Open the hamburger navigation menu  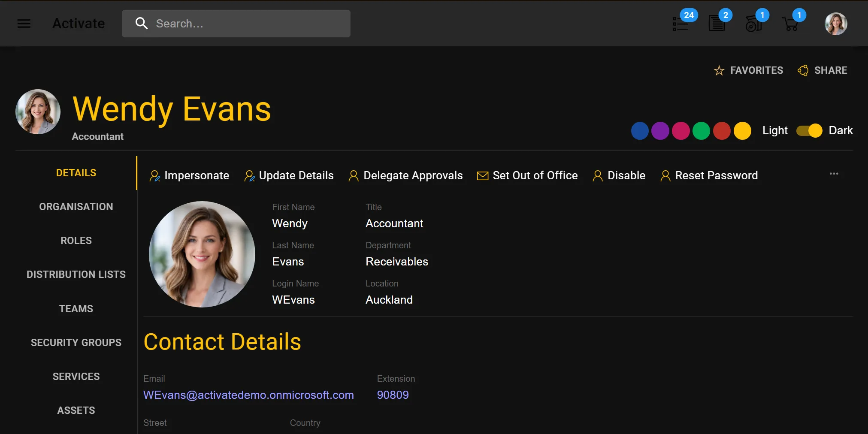pyautogui.click(x=24, y=24)
